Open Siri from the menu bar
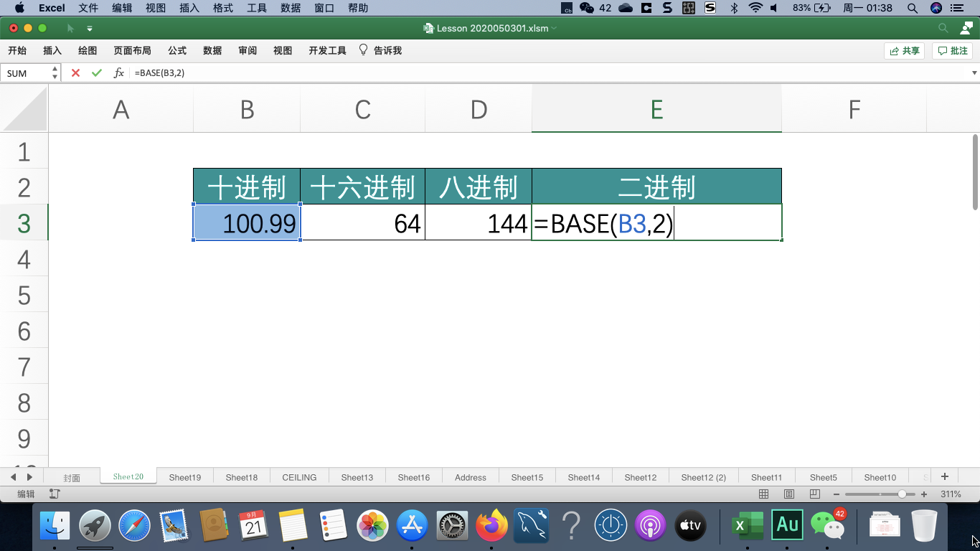Viewport: 980px width, 551px height. 936,8
